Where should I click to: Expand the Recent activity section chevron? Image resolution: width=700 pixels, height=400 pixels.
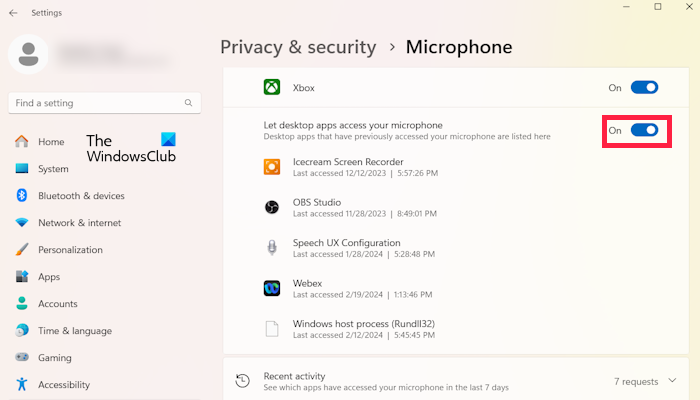click(x=672, y=381)
